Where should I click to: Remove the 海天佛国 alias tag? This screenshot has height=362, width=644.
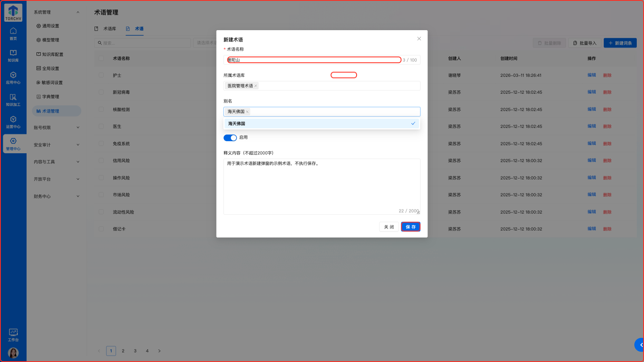(247, 112)
